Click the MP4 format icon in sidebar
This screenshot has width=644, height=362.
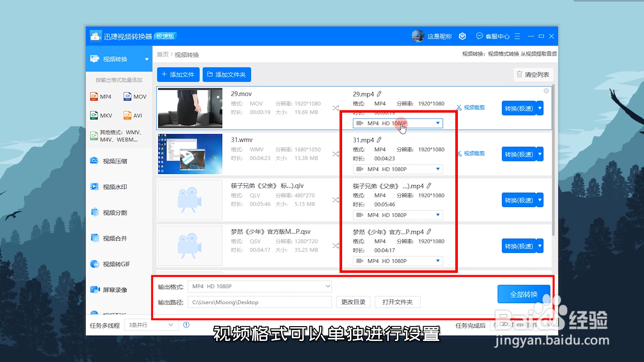94,97
